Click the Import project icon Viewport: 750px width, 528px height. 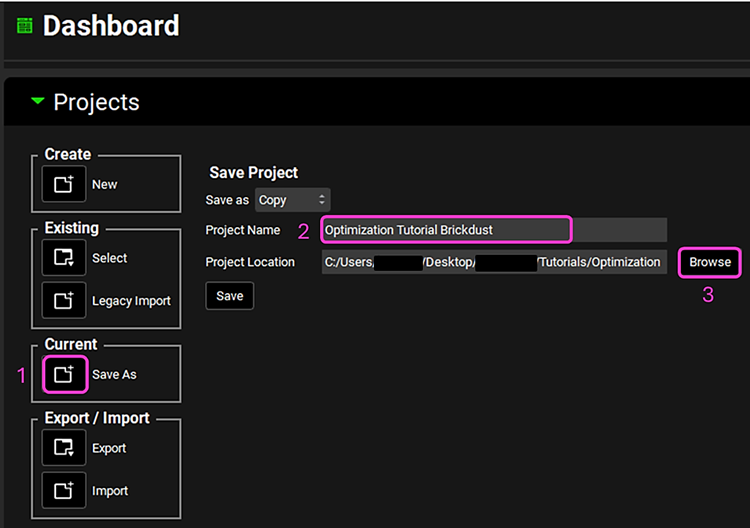click(64, 491)
